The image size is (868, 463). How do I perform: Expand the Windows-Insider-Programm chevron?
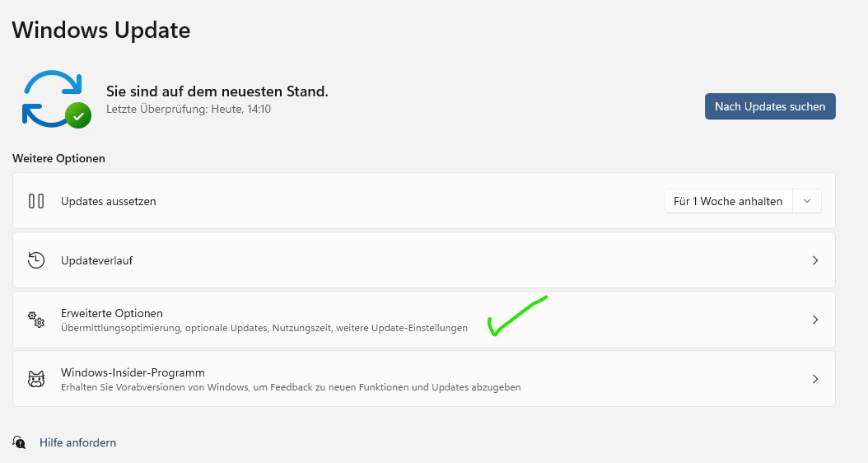(x=814, y=379)
